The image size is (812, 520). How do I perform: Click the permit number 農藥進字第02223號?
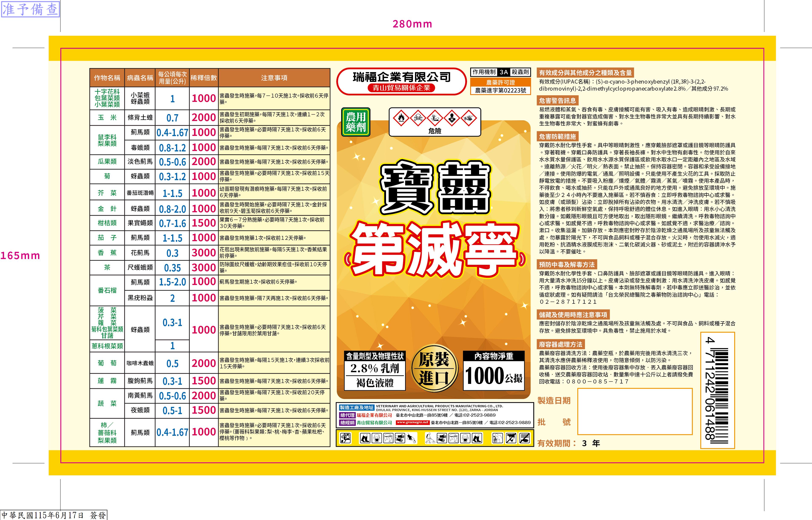point(501,90)
